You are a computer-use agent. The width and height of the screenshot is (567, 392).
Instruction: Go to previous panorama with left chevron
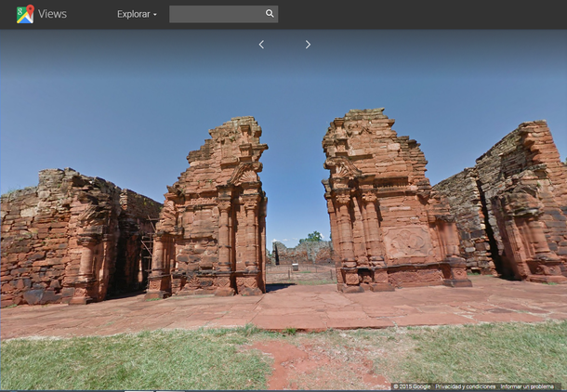click(x=261, y=45)
